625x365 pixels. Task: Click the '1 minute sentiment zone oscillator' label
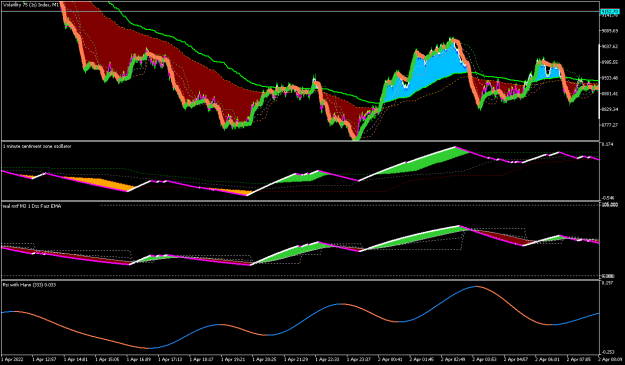tap(37, 146)
